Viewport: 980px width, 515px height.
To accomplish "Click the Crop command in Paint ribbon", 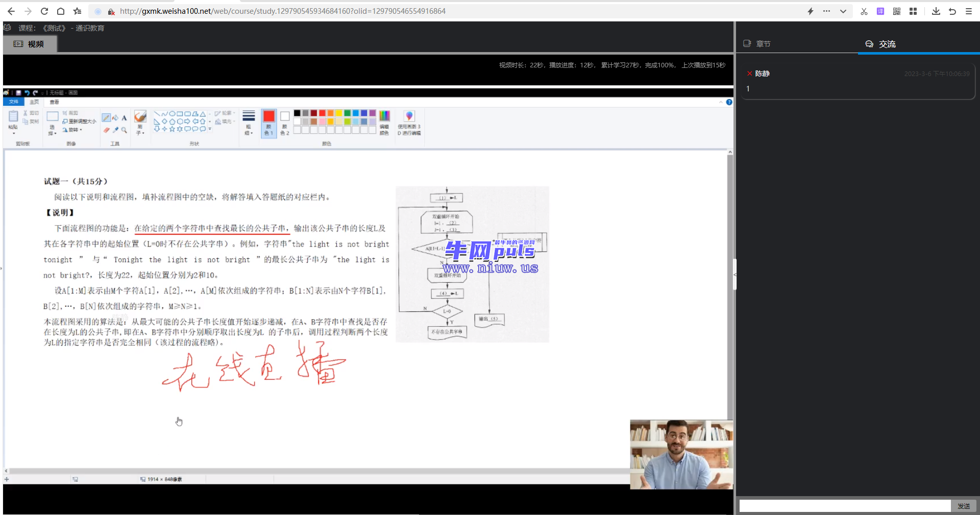I will [70, 113].
